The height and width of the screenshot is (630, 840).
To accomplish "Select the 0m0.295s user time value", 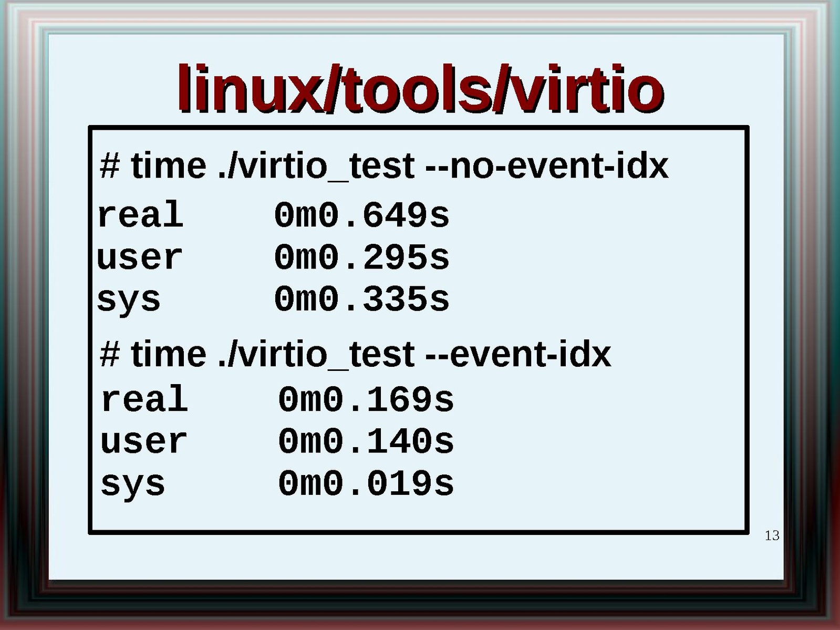I will coord(361,257).
